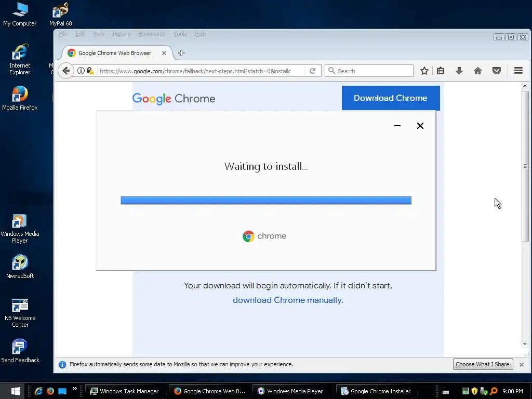Viewport: 532px width, 399px height.
Task: Click the orange magnifier tray icon
Action: [494, 391]
